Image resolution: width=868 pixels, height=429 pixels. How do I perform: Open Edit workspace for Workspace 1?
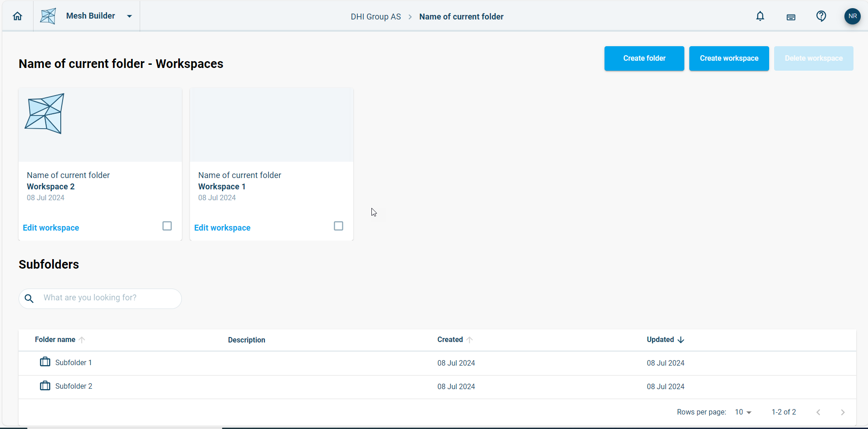click(x=222, y=228)
